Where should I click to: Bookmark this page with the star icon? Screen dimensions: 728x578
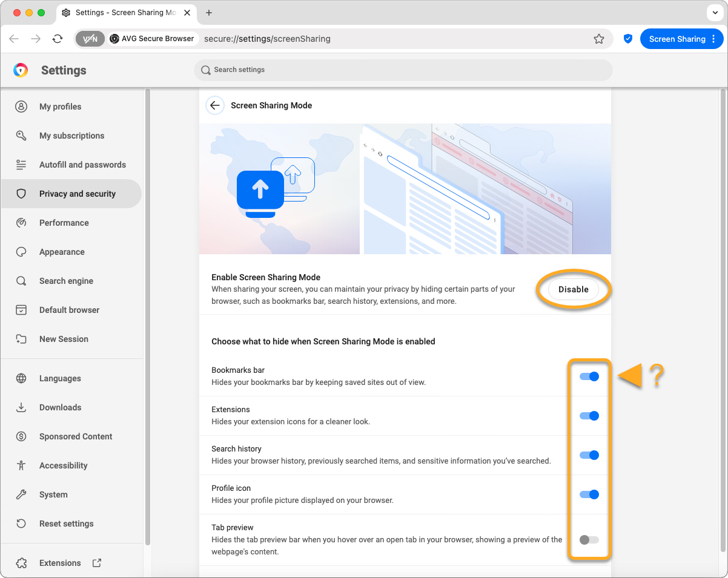point(598,39)
